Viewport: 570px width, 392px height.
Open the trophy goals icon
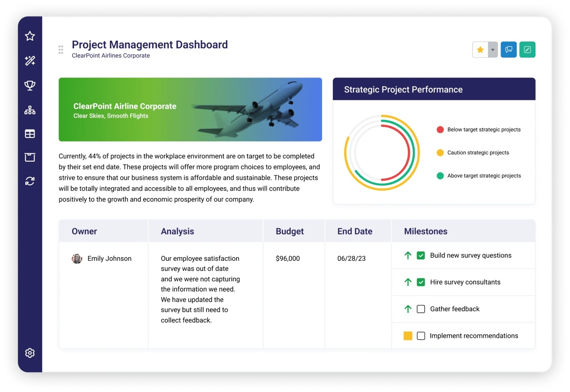point(30,86)
